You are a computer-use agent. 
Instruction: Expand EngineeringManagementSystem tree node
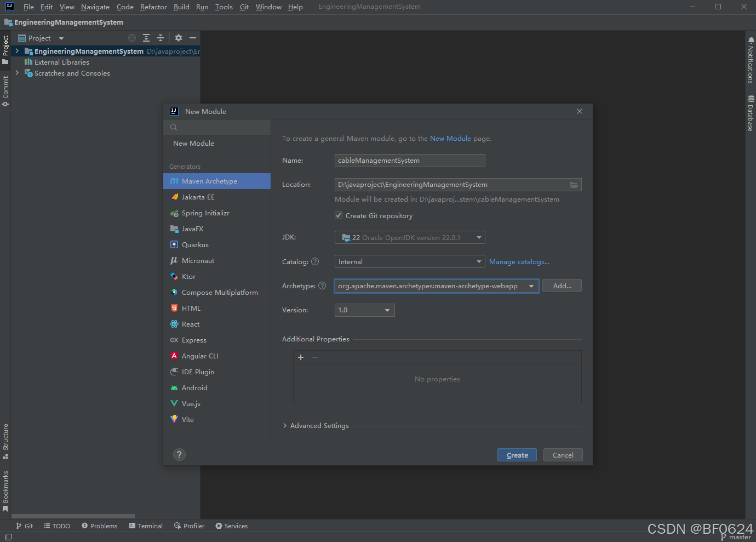pyautogui.click(x=17, y=51)
